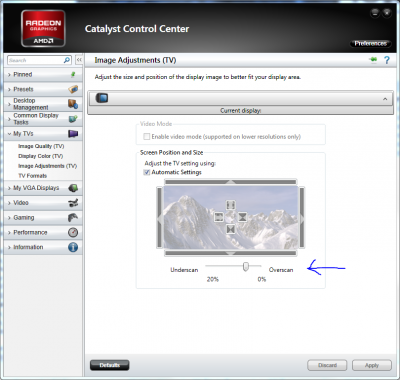This screenshot has height=380, width=400.
Task: Click the purple My TVs icon
Action: coord(73,134)
